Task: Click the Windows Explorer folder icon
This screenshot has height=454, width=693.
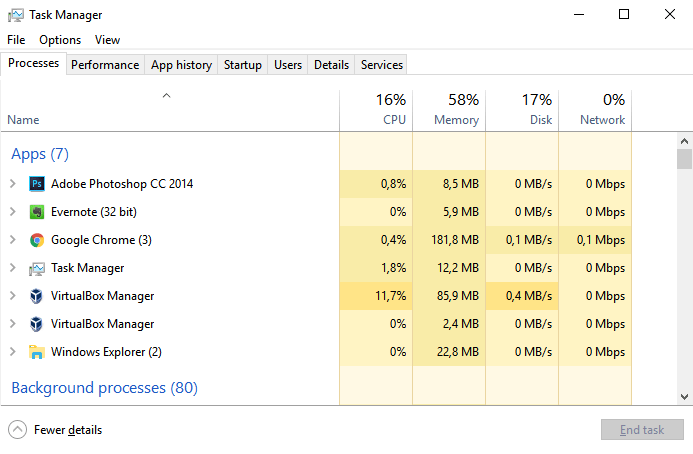Action: click(x=37, y=352)
